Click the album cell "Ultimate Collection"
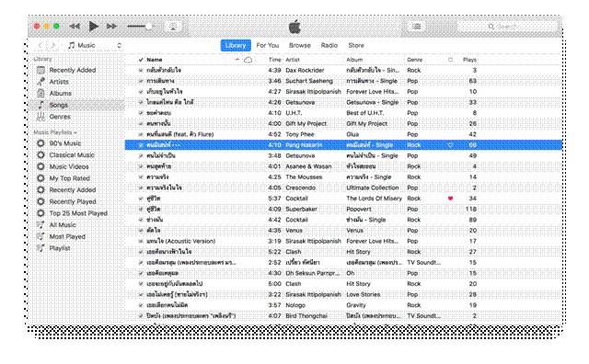The image size is (589, 364). 372,188
